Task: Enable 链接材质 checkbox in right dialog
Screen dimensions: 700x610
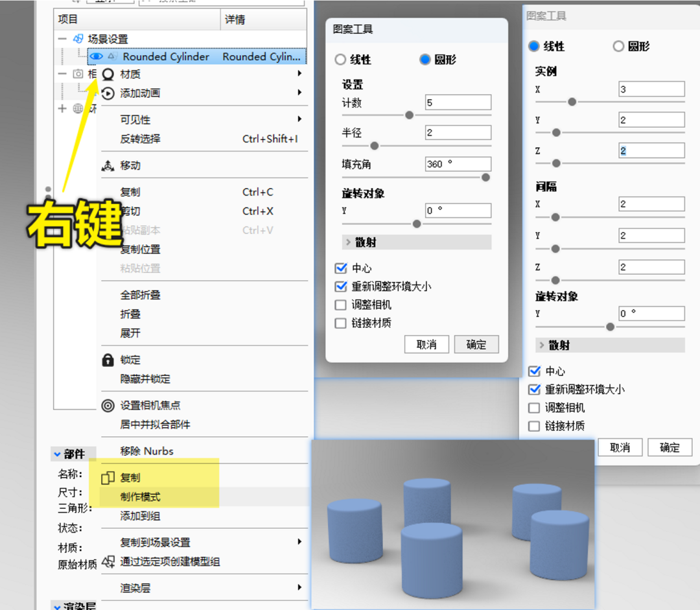Action: click(534, 426)
